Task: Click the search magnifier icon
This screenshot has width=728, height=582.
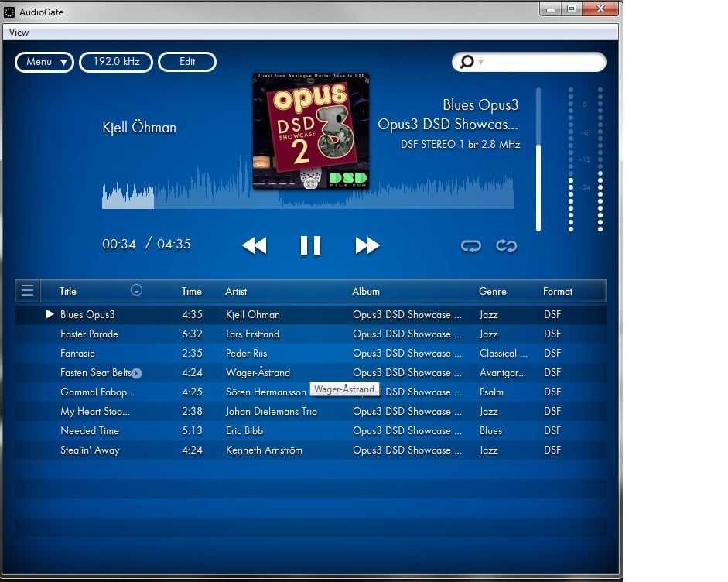Action: tap(467, 62)
